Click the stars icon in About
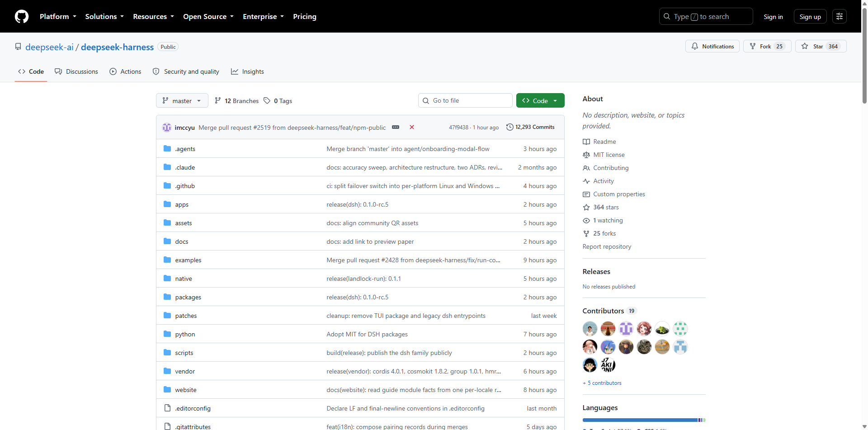Screen dimensions: 868x430 point(586,207)
